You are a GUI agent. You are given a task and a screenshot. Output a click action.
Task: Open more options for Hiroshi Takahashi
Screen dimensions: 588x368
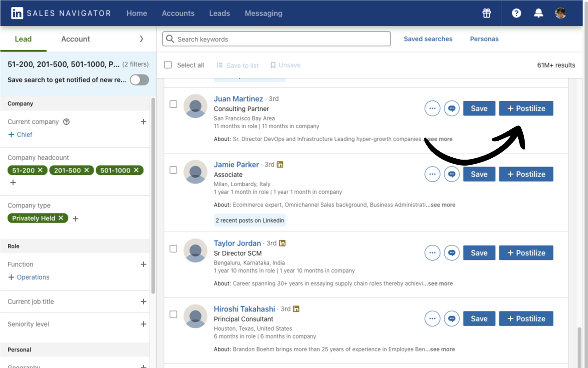pos(432,319)
